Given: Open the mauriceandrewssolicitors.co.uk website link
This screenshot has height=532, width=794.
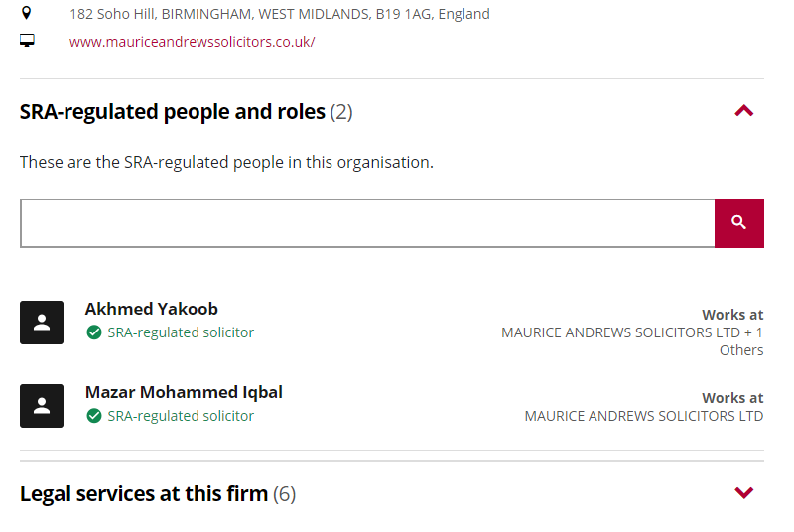Looking at the screenshot, I should [x=192, y=42].
